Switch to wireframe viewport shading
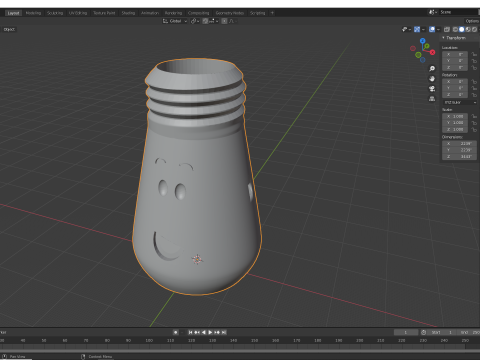Viewport: 480px width, 360px height. 455,29
